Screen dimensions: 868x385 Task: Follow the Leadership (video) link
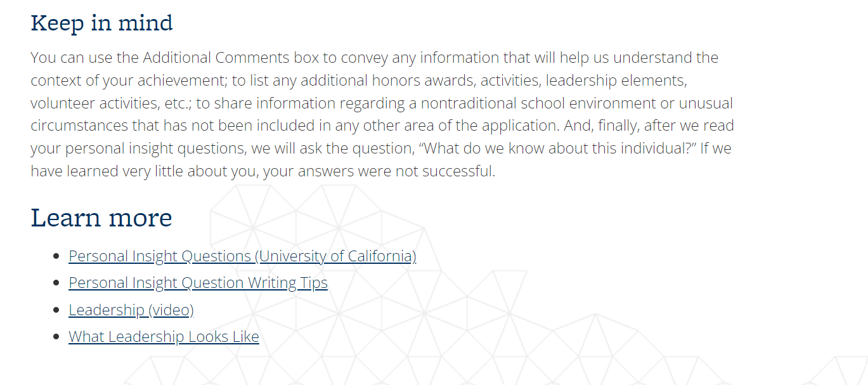(x=131, y=310)
